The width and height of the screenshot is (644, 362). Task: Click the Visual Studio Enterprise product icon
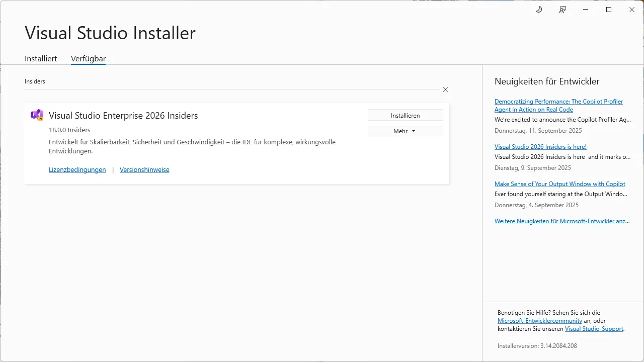pos(37,115)
